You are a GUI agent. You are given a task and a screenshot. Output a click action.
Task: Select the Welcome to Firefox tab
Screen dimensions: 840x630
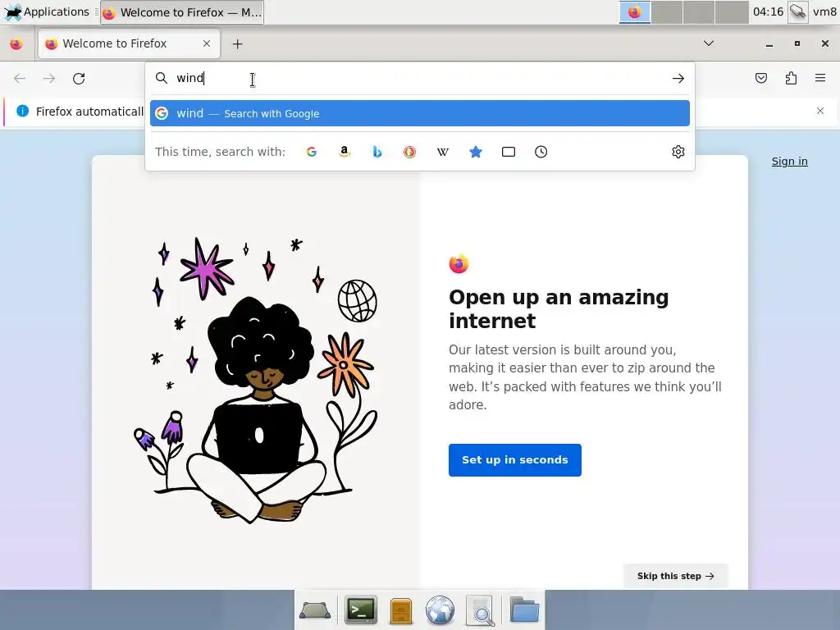click(x=129, y=43)
